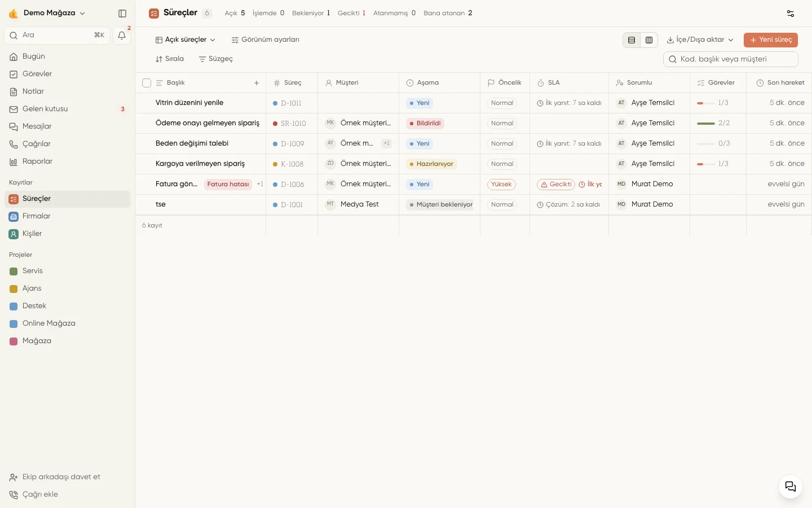Click the Ara search box in sidebar
This screenshot has height=508, width=812.
click(58, 36)
